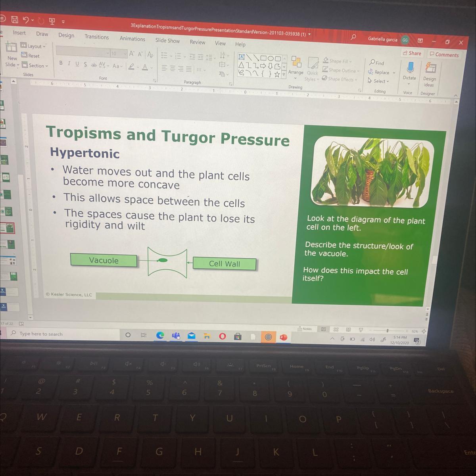
Task: Go to the Review tab
Action: (x=198, y=42)
